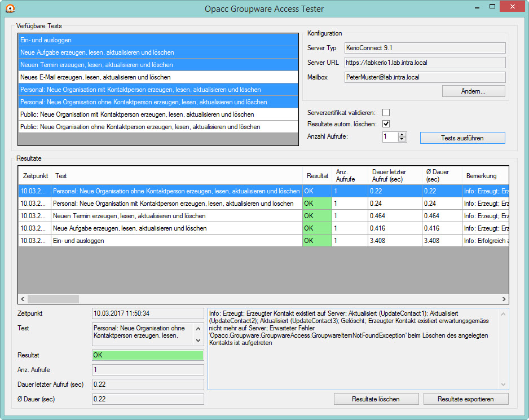Maximize the Access Tester window
529x420 pixels.
[x=492, y=7]
